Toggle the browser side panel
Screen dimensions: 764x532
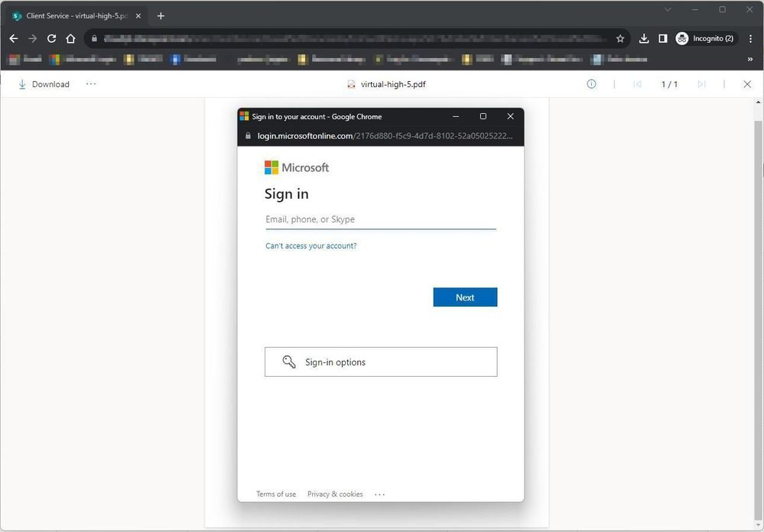(662, 38)
